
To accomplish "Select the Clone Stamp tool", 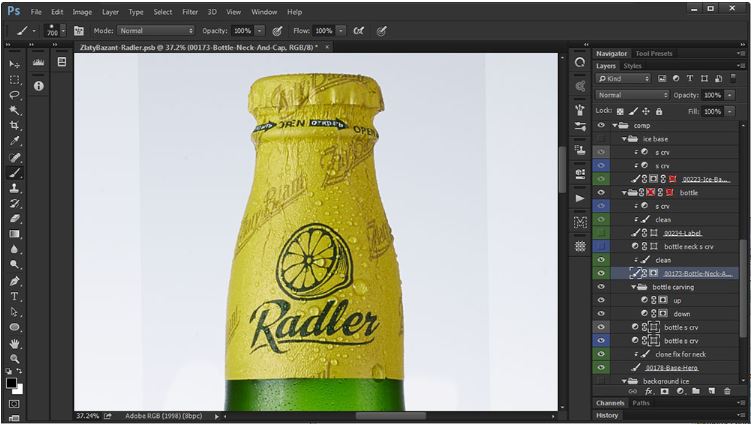I will pyautogui.click(x=14, y=188).
